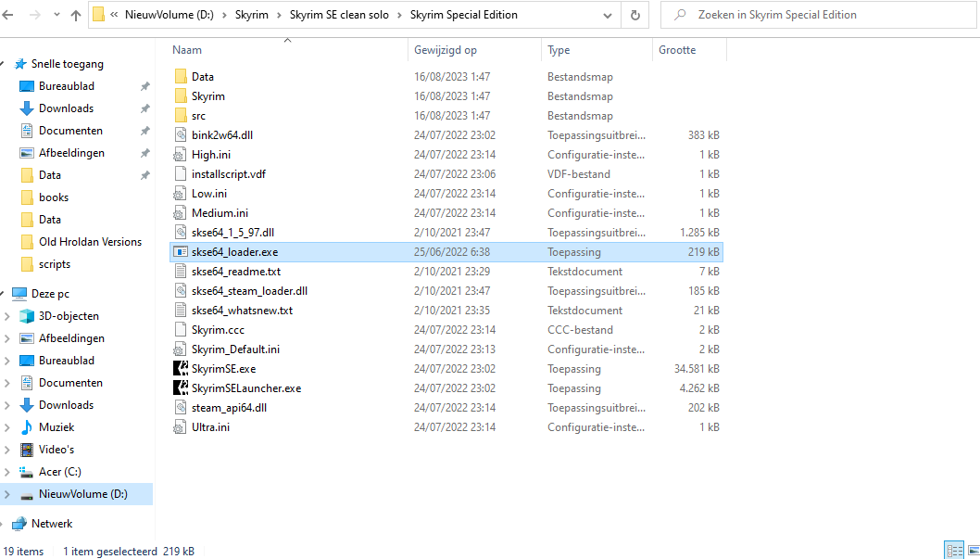980x559 pixels.
Task: Open recent locations dropdown arrow
Action: click(x=57, y=15)
